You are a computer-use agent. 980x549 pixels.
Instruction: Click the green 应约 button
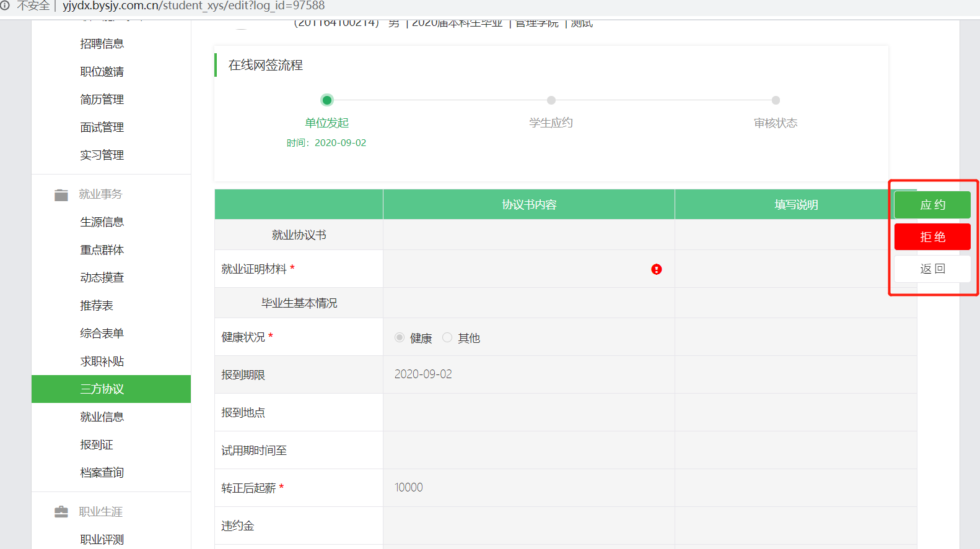click(932, 205)
